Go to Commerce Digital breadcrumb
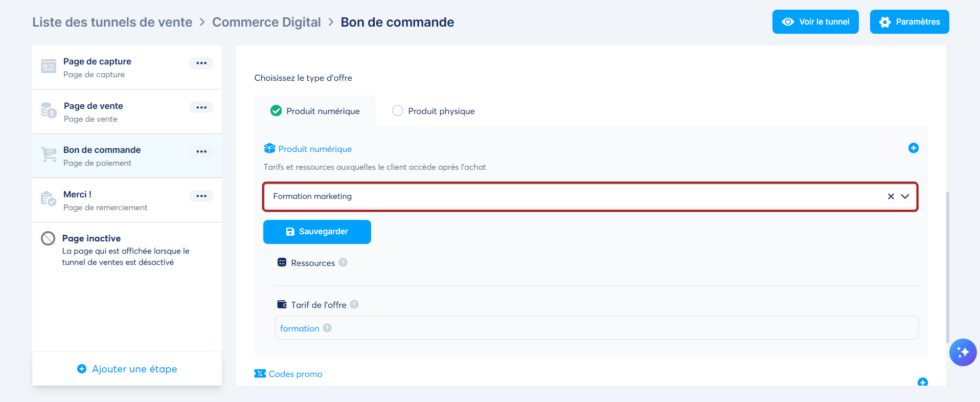This screenshot has width=980, height=402. 266,22
